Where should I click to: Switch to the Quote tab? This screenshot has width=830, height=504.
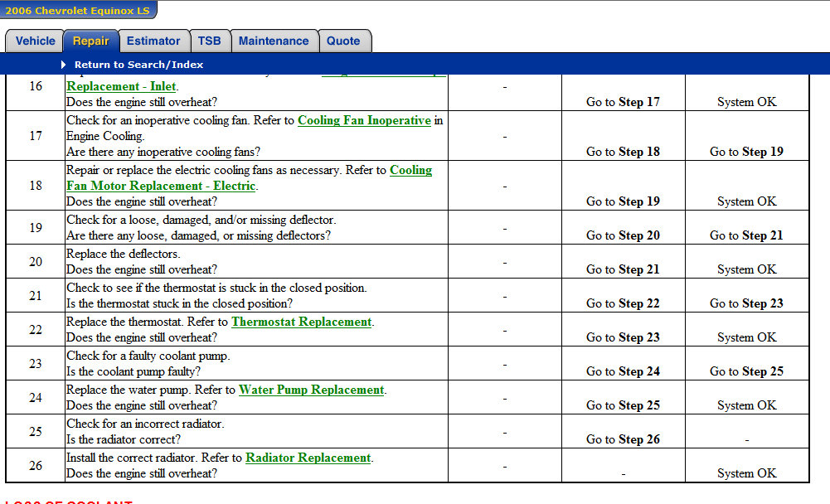coord(343,41)
